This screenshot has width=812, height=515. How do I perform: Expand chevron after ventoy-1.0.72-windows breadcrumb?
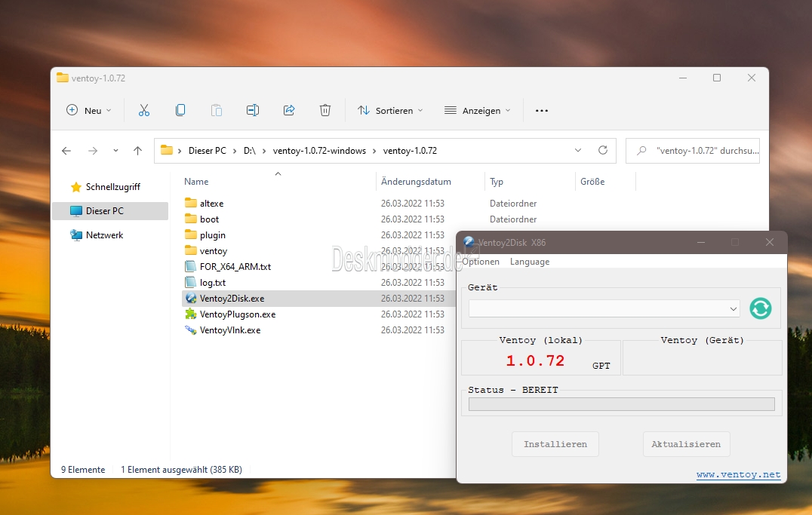[374, 151]
